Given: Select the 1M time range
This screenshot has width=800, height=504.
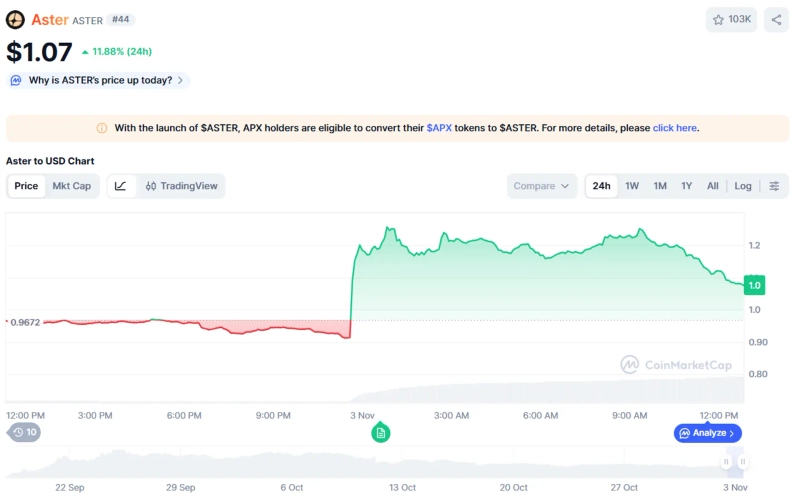Looking at the screenshot, I should [x=660, y=186].
